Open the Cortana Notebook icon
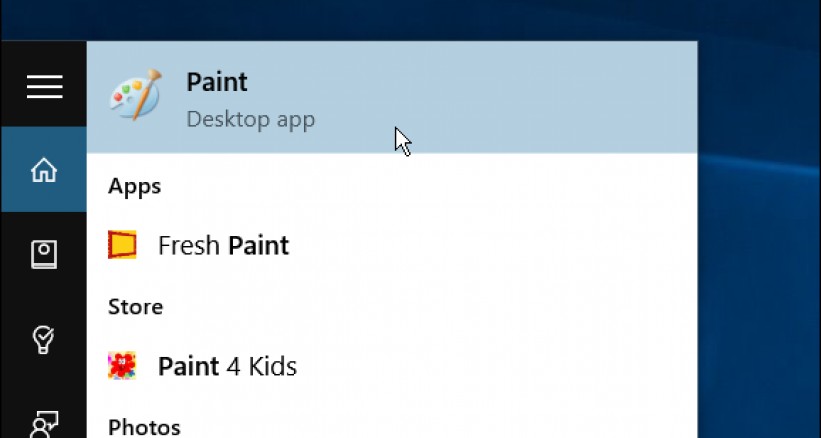 (x=44, y=255)
